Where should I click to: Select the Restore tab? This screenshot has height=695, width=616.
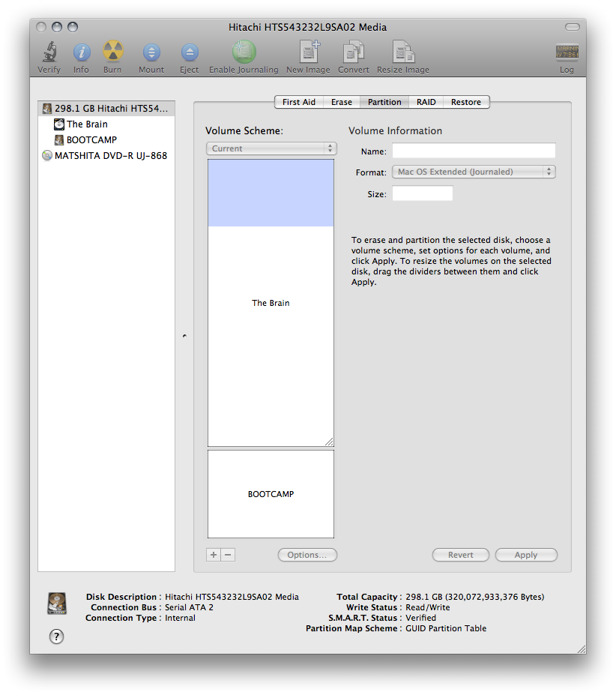(466, 102)
